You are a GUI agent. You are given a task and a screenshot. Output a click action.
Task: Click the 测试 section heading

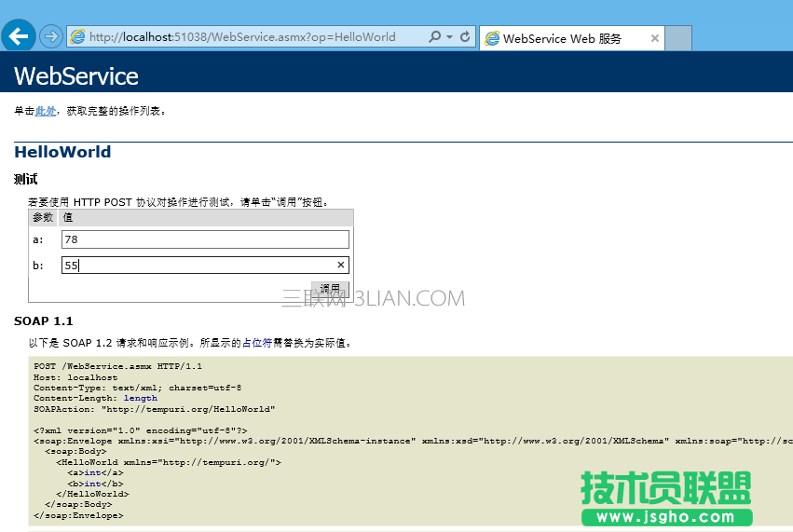click(25, 179)
